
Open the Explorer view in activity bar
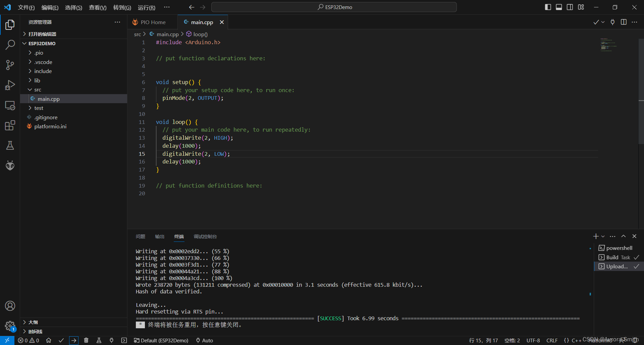[x=10, y=24]
